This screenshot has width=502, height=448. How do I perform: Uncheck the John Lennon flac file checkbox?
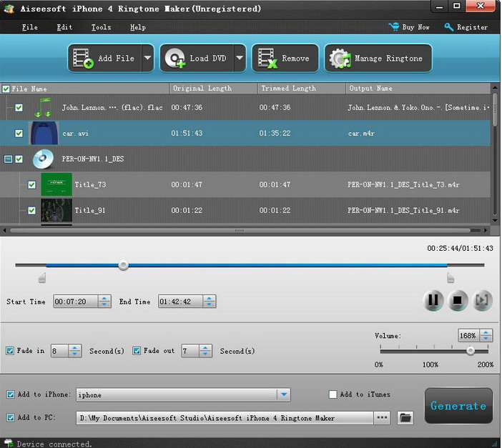(19, 107)
